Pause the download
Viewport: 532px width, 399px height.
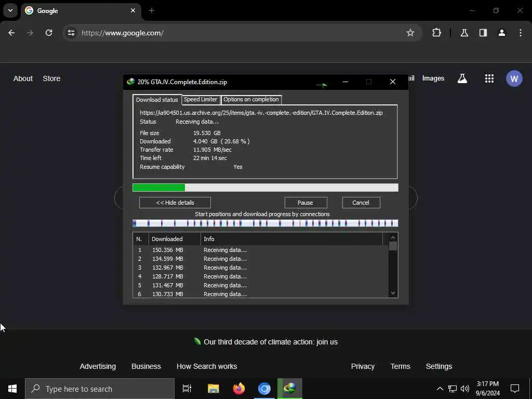[305, 203]
